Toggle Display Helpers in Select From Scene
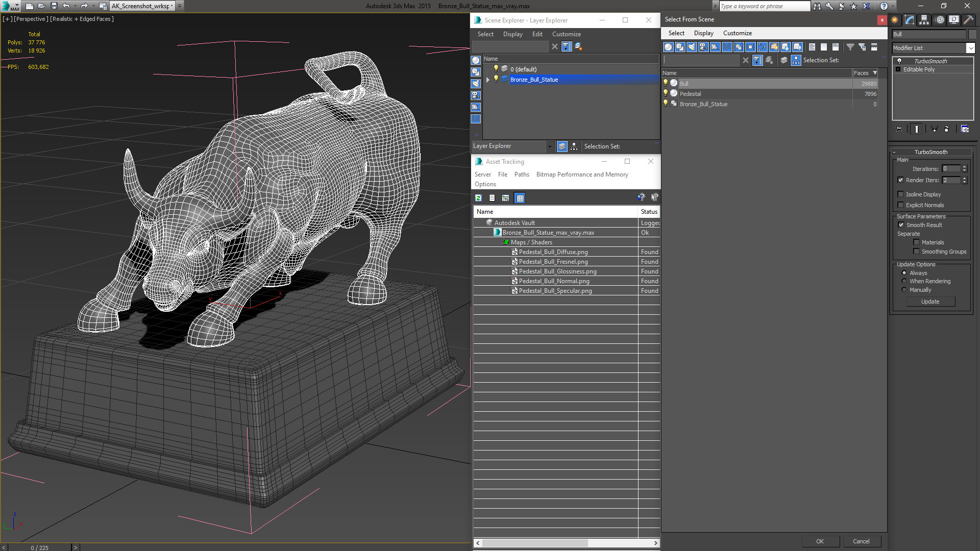This screenshot has height=551, width=980. [x=715, y=47]
